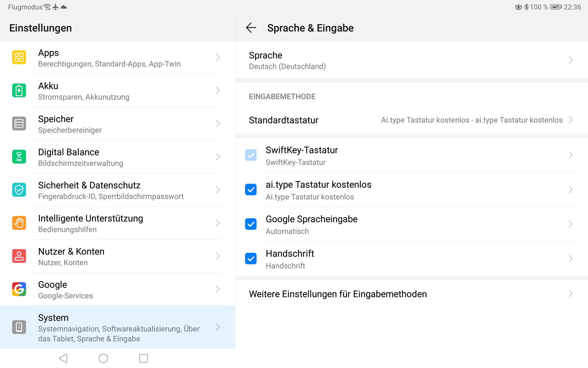This screenshot has height=368, width=588.
Task: Open Weitere Einstellungen für Eingabemethoden
Action: pos(411,294)
